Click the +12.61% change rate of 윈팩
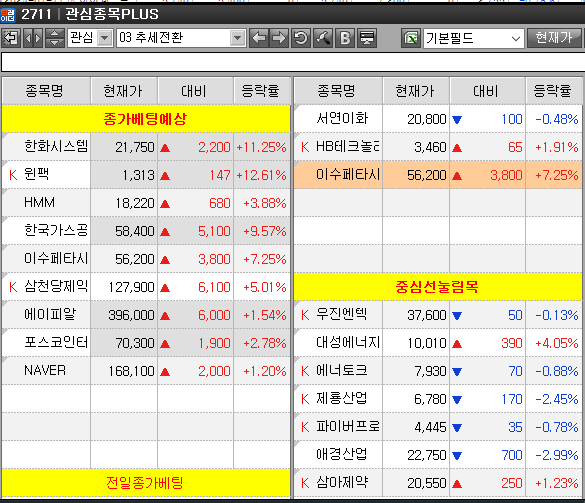 click(x=261, y=175)
